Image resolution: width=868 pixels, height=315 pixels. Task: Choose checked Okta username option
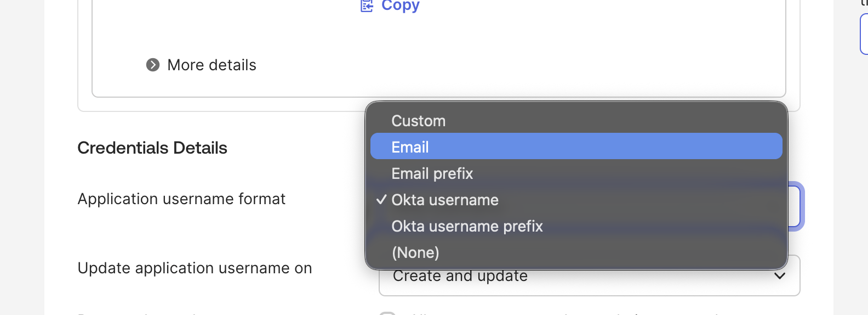tap(576, 200)
